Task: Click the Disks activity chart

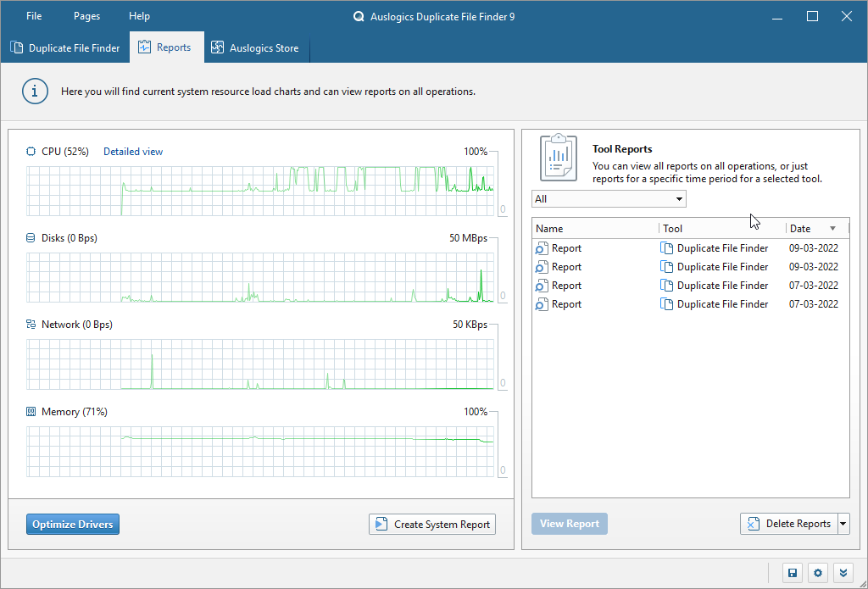Action: click(260, 277)
